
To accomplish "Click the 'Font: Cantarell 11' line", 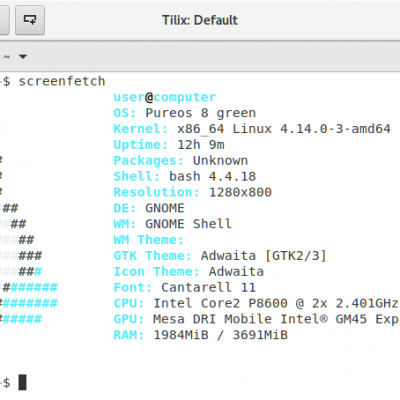I will 185,288.
